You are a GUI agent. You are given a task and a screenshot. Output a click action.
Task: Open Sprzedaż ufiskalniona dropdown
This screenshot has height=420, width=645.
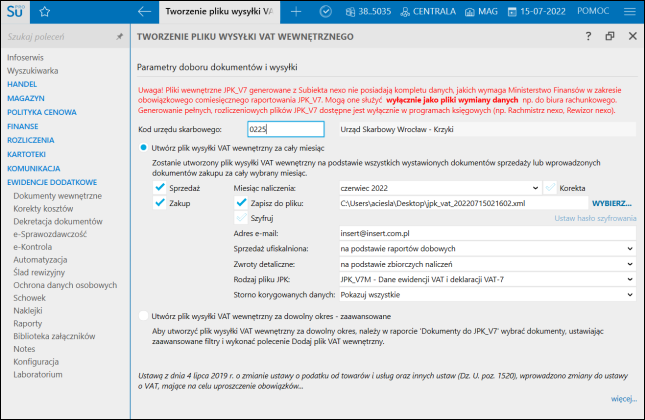(487, 248)
